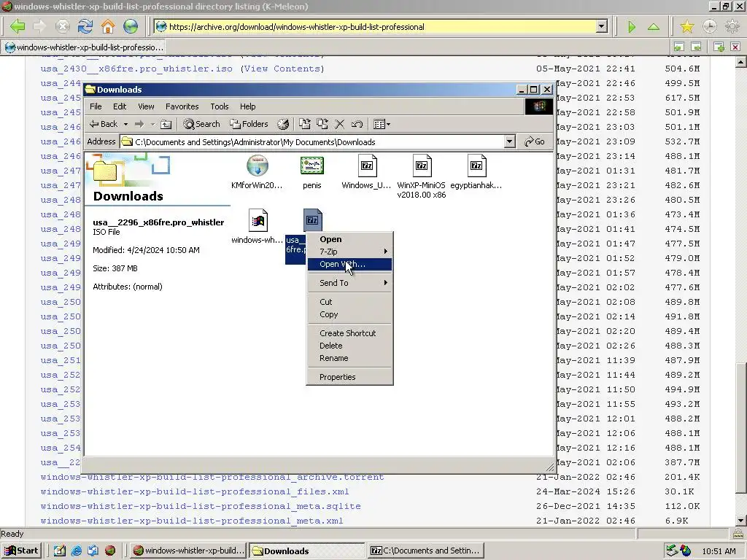Select the Windows_U... 7z archive file

(367, 166)
